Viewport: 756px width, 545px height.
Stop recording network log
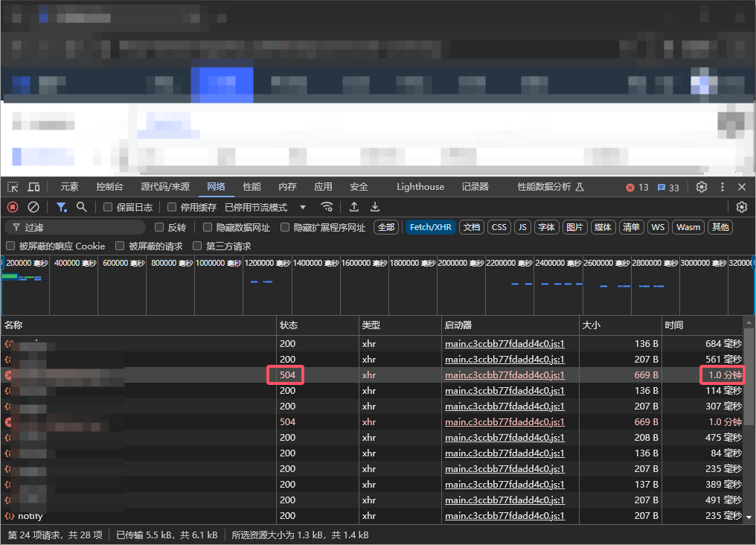click(x=13, y=207)
